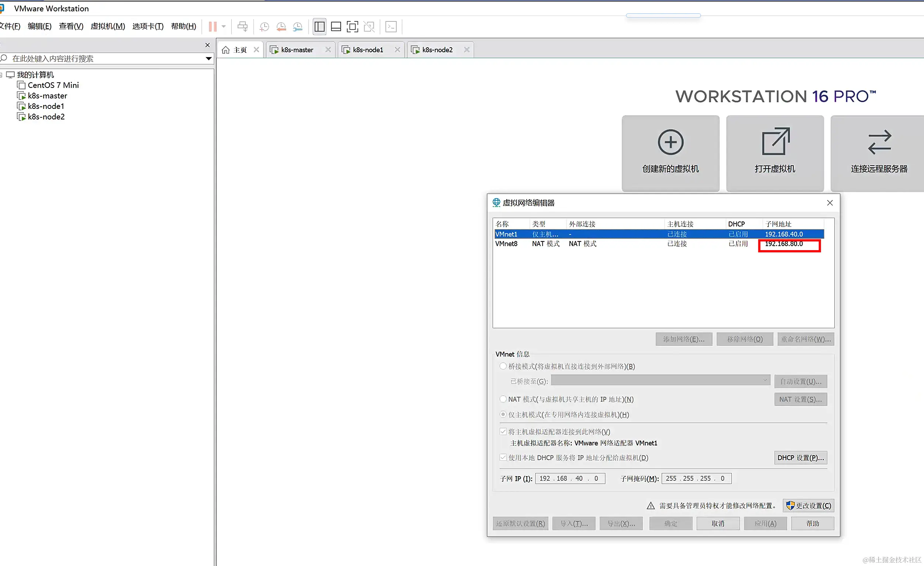Viewport: 924px width, 566px height.
Task: Click the 添加网络(E) button
Action: [x=684, y=339]
